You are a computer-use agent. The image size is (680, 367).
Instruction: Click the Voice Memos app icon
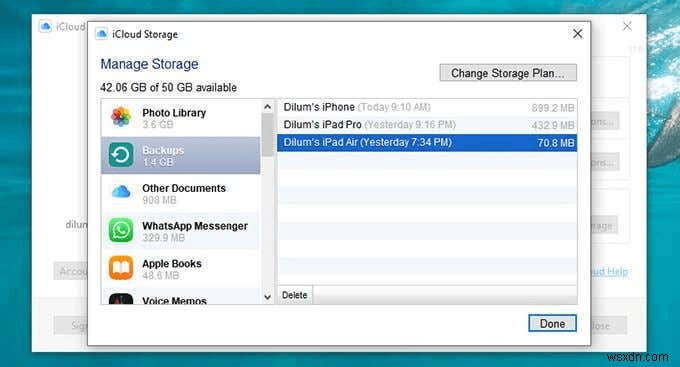(x=121, y=299)
